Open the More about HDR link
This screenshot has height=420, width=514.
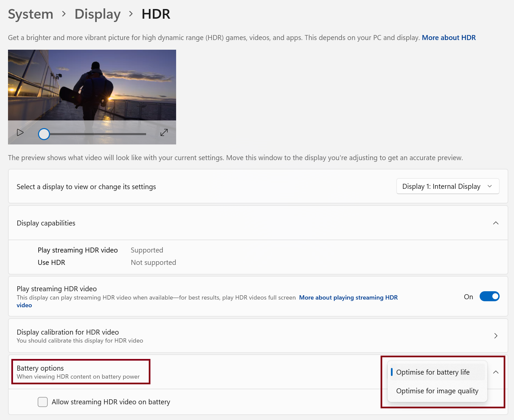click(449, 38)
